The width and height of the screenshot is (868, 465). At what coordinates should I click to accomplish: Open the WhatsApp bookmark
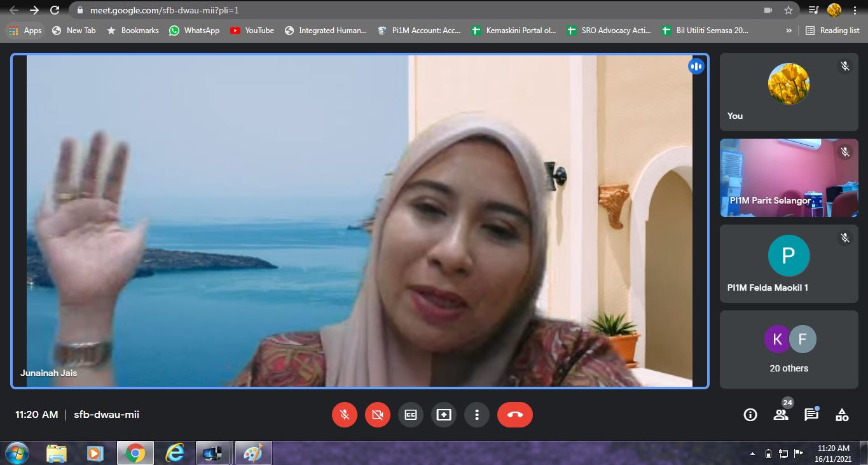[194, 30]
